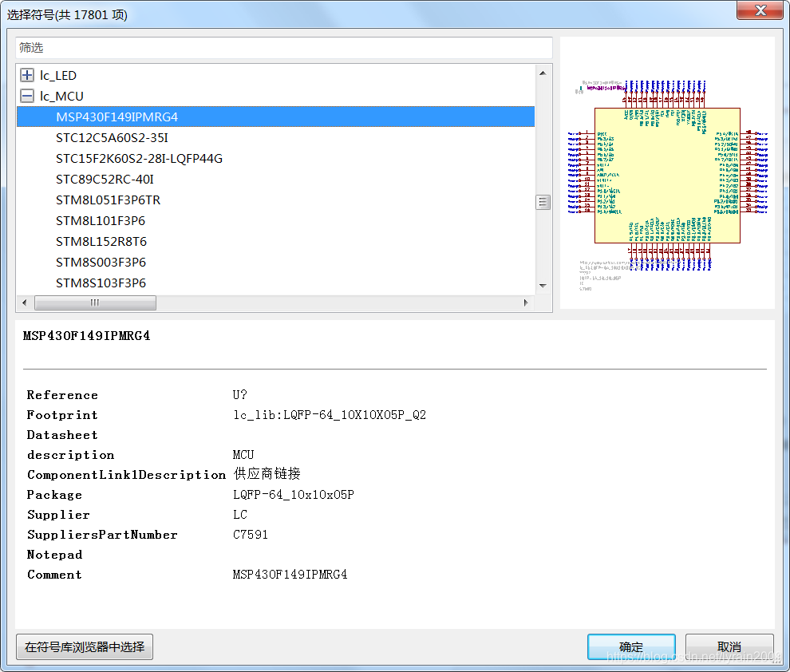Click the vertical scrollbar up arrow
790x672 pixels.
543,73
